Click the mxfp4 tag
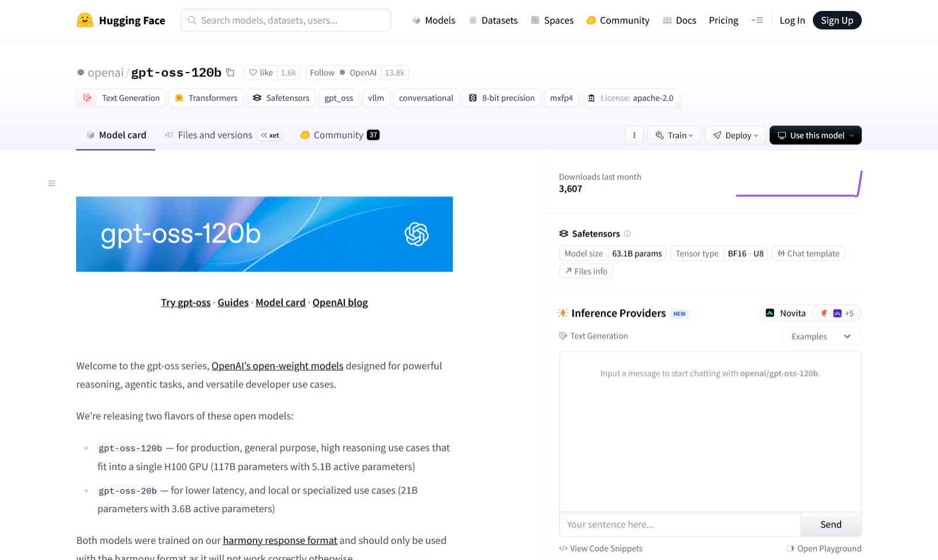The width and height of the screenshot is (938, 560). pos(561,98)
